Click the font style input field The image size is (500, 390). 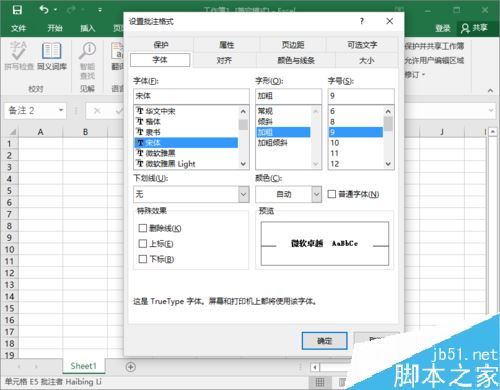tap(289, 96)
